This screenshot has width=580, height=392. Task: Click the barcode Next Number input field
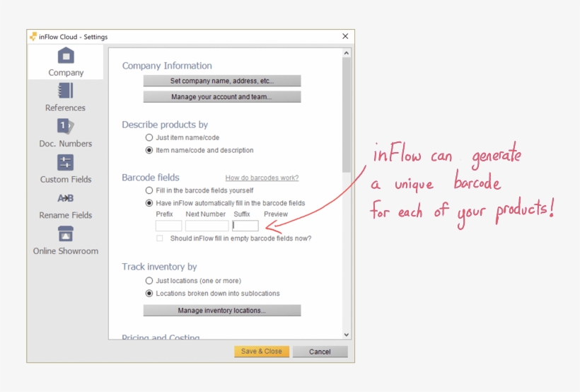(x=207, y=226)
